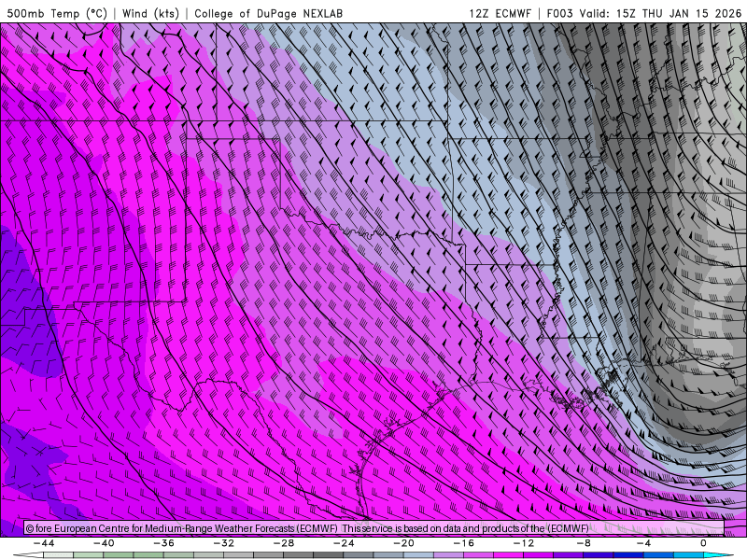The image size is (747, 560).
Task: Click the -4 colorbar label
Action: (x=644, y=543)
